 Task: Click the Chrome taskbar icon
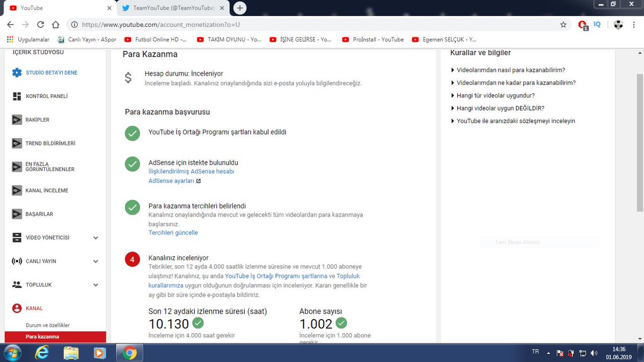(x=129, y=353)
